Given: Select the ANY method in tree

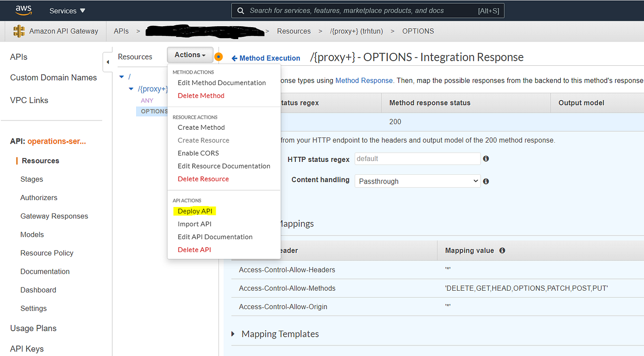Looking at the screenshot, I should click(x=147, y=100).
